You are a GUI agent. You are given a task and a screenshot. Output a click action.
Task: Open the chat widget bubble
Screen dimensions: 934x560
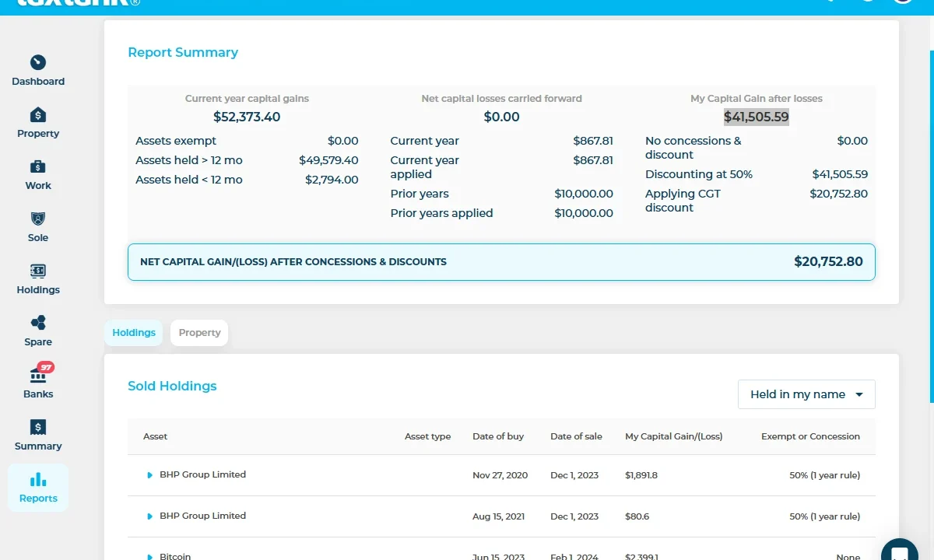click(x=900, y=551)
